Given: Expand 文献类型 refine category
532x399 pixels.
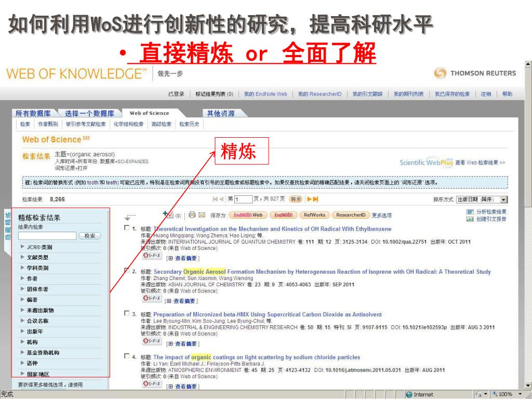Looking at the screenshot, I should pyautogui.click(x=22, y=257).
